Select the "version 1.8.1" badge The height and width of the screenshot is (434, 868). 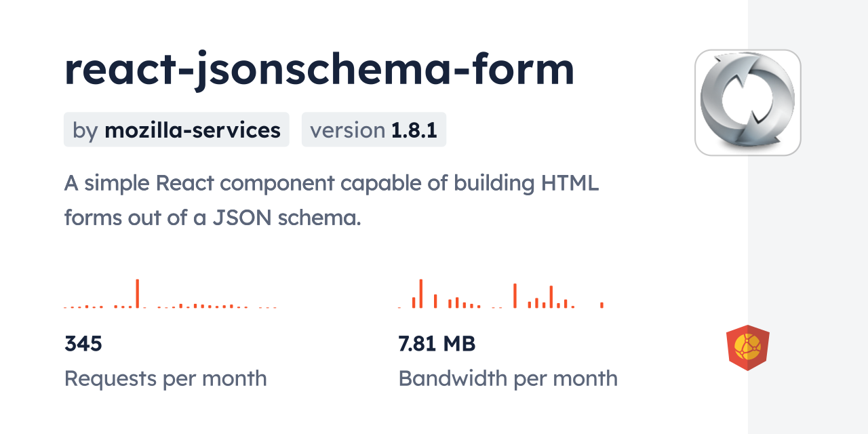(x=374, y=130)
